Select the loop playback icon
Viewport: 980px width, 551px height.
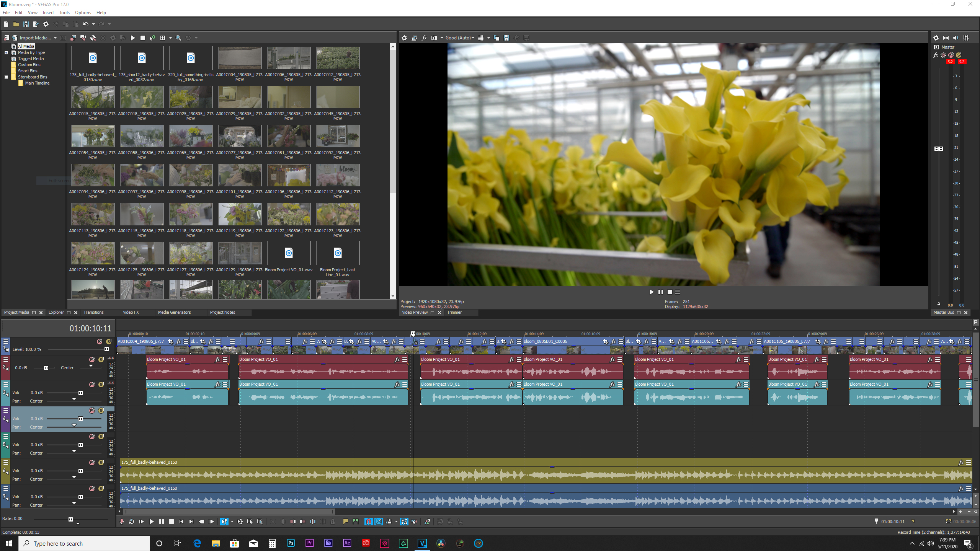coord(132,522)
